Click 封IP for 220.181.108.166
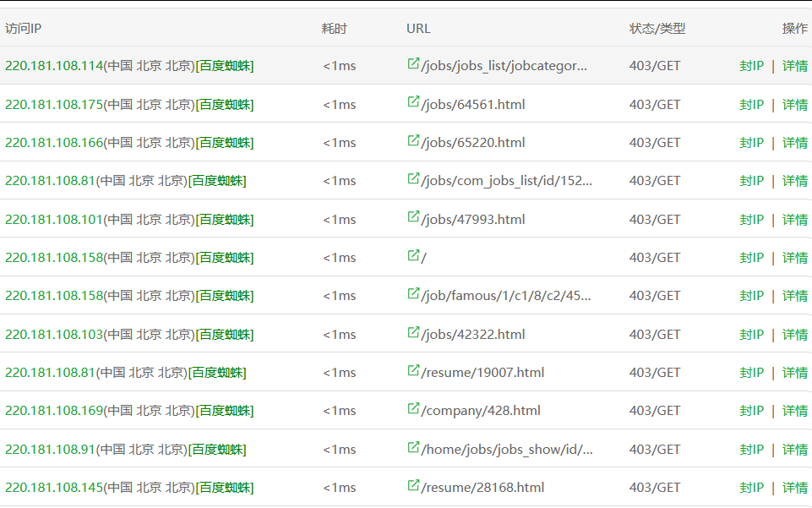The width and height of the screenshot is (812, 508). (x=751, y=143)
